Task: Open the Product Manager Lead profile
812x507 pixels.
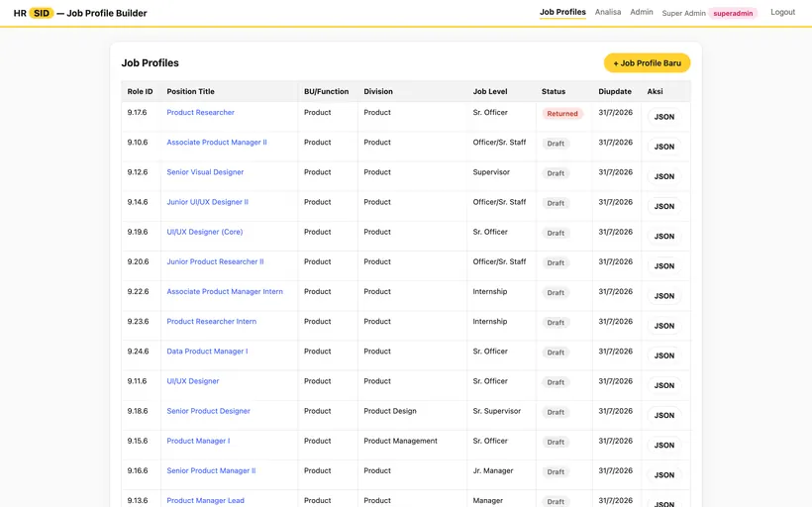Action: [x=205, y=501]
